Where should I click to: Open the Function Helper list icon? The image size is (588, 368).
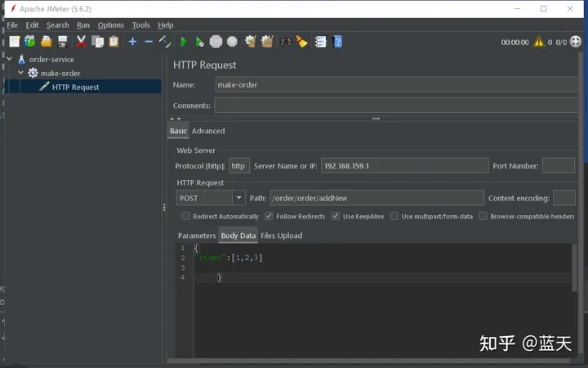(321, 42)
